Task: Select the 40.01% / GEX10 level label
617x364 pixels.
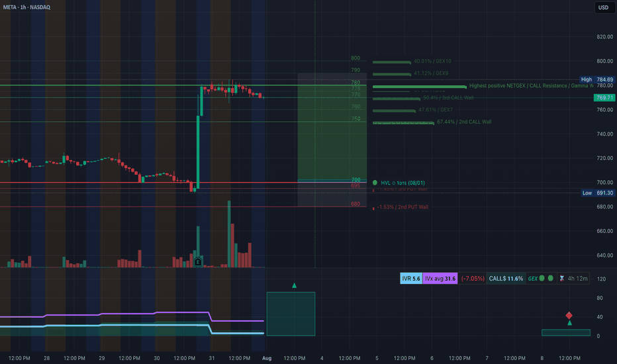Action: (432, 61)
